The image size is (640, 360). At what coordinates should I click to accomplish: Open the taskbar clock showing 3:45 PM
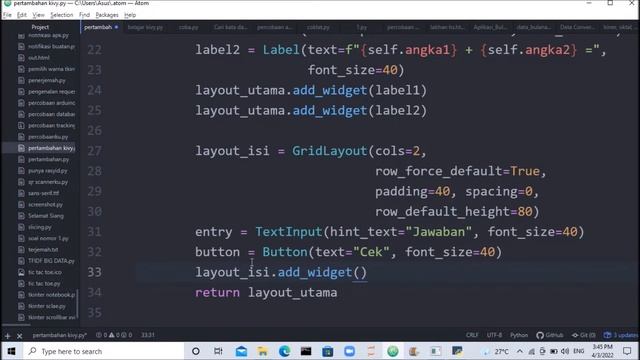coord(602,351)
